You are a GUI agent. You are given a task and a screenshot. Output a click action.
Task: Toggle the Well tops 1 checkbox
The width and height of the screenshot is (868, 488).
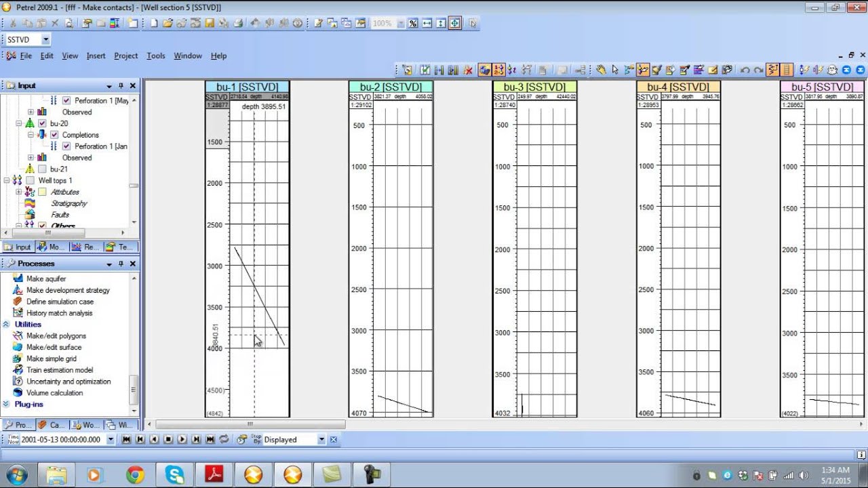[30, 180]
